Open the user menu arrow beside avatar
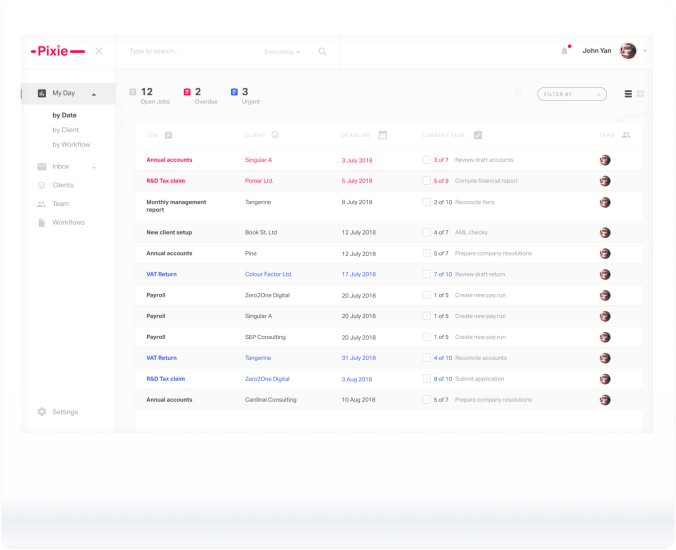The image size is (676, 550). [645, 51]
